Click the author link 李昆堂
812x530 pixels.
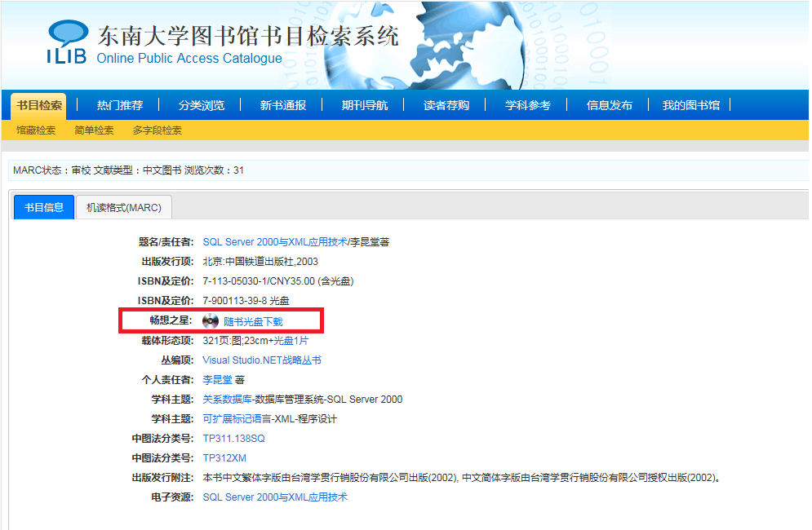(217, 380)
